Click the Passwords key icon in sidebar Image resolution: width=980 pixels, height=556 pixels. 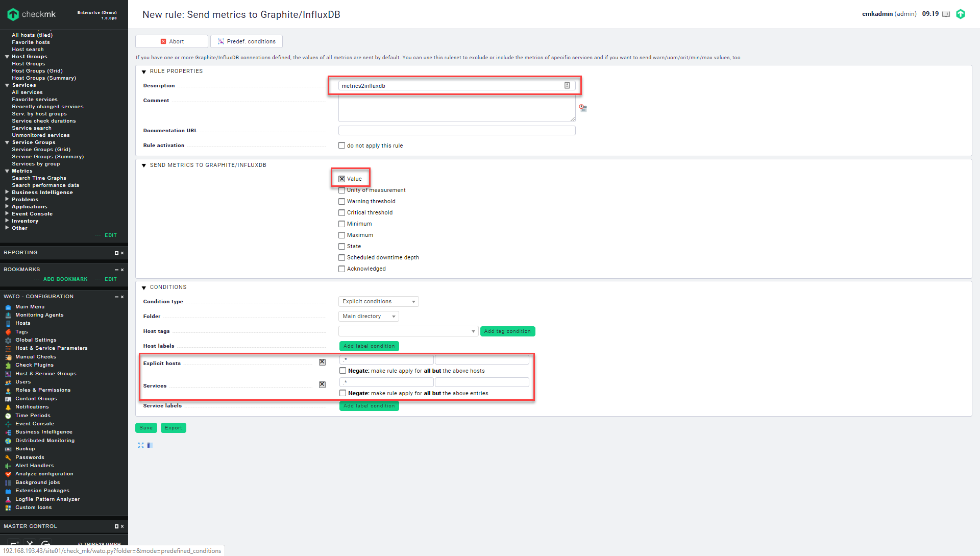[8, 458]
